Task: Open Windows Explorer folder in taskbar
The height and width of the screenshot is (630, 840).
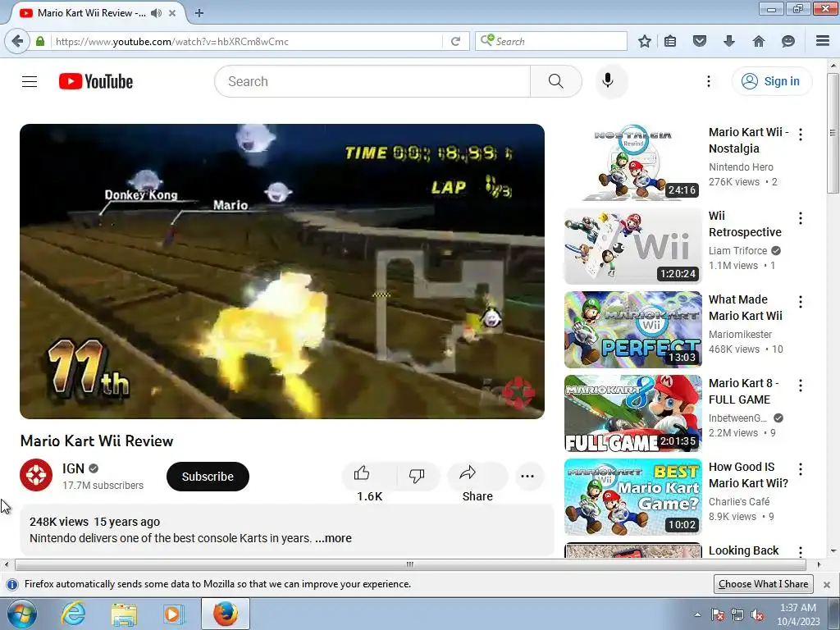Action: 125,614
